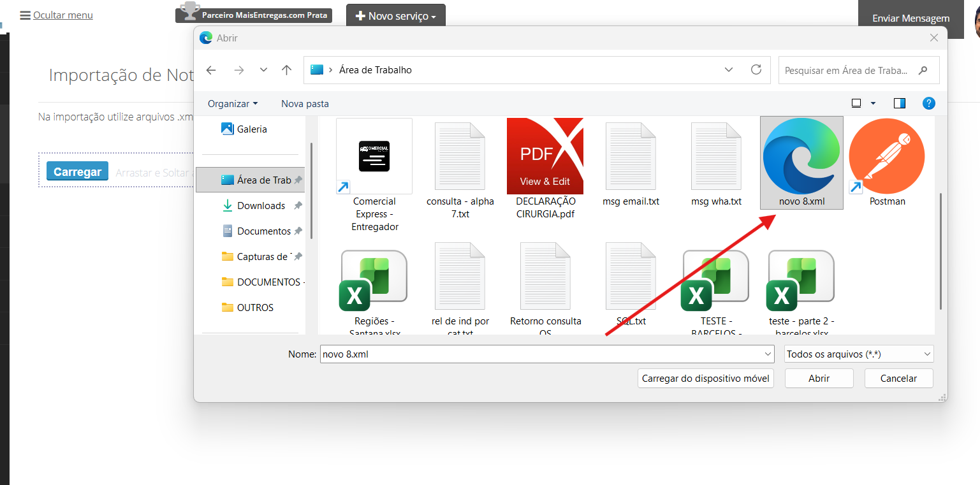The width and height of the screenshot is (980, 485).
Task: Click the Pesquisar em Área de Trabalho search field
Action: [x=859, y=70]
